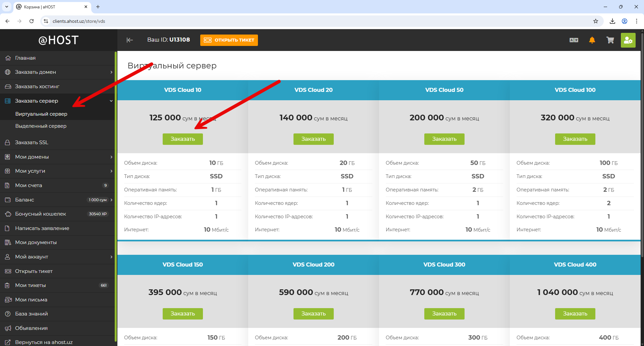Order VDS Cloud 50 with Заказать
This screenshot has width=644, height=346.
(x=444, y=139)
